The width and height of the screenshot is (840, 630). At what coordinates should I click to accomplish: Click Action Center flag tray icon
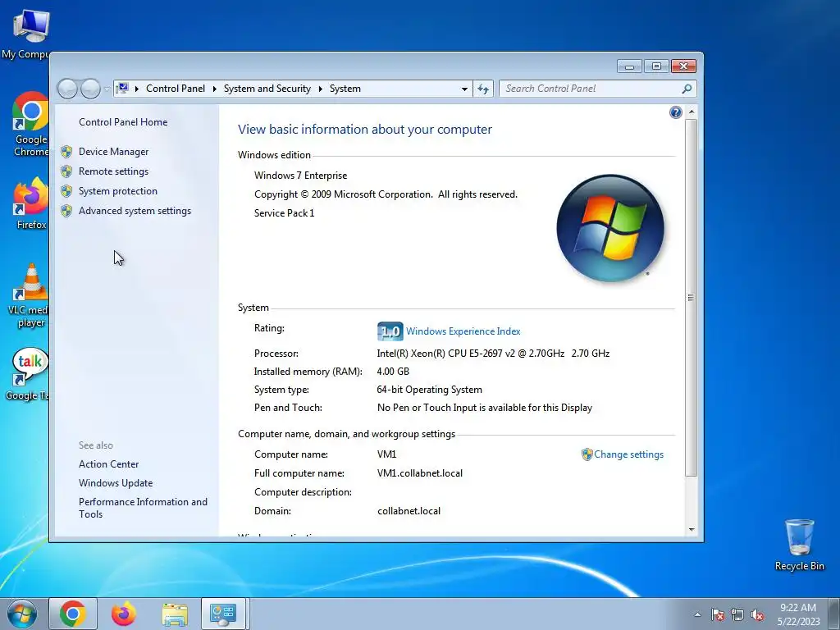click(718, 614)
